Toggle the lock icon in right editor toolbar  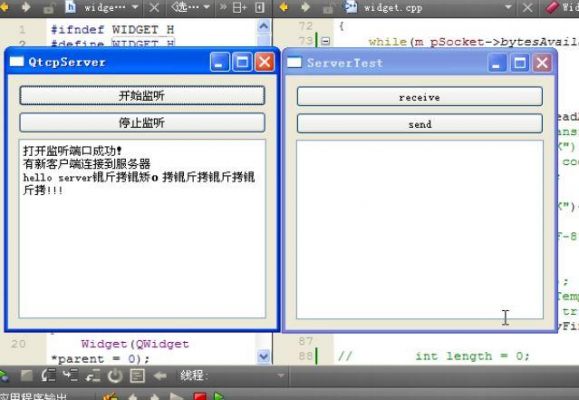(328, 7)
